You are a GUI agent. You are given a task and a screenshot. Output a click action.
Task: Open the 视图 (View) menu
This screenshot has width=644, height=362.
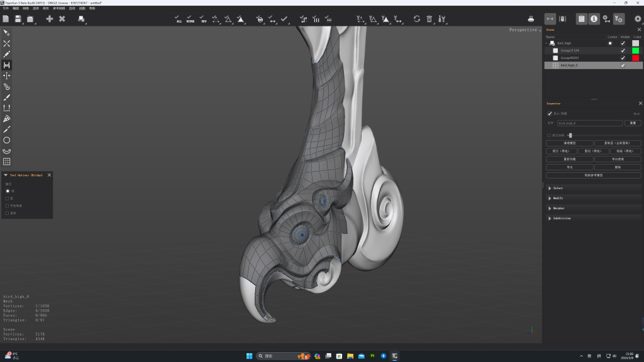coord(82,8)
